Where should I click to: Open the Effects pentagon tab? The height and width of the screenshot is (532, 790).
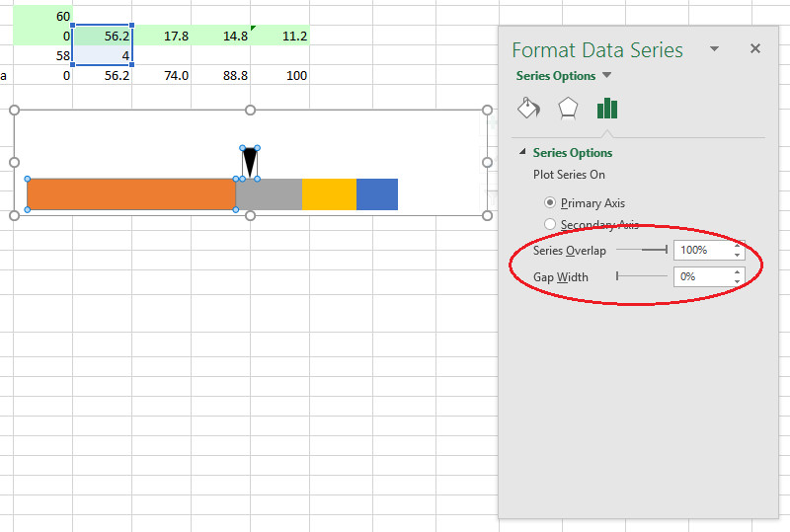click(x=568, y=108)
